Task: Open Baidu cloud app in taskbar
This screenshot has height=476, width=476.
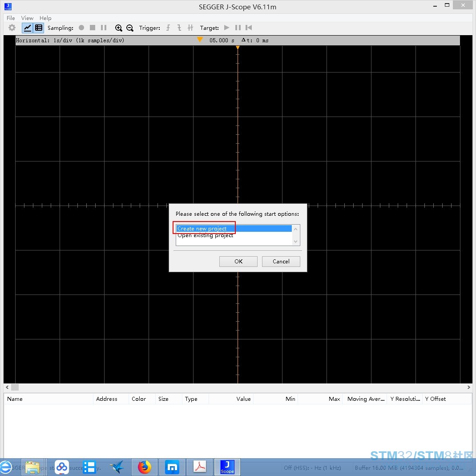Action: point(62,467)
